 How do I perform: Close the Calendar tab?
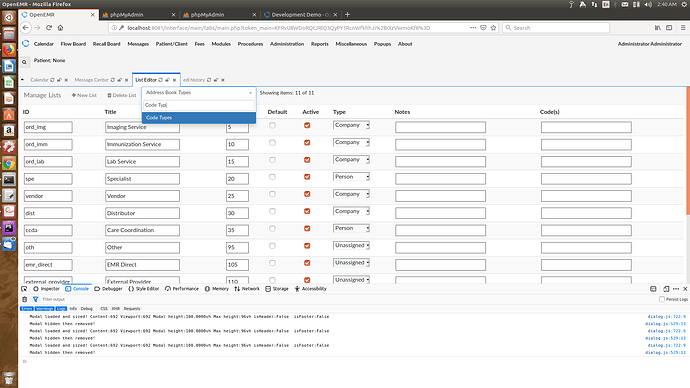pyautogui.click(x=66, y=80)
